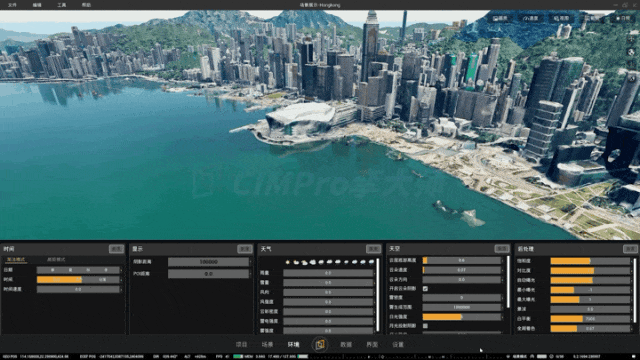The image size is (640, 360).
Task: Click the reset button in 时间 panel header
Action: tap(116, 249)
